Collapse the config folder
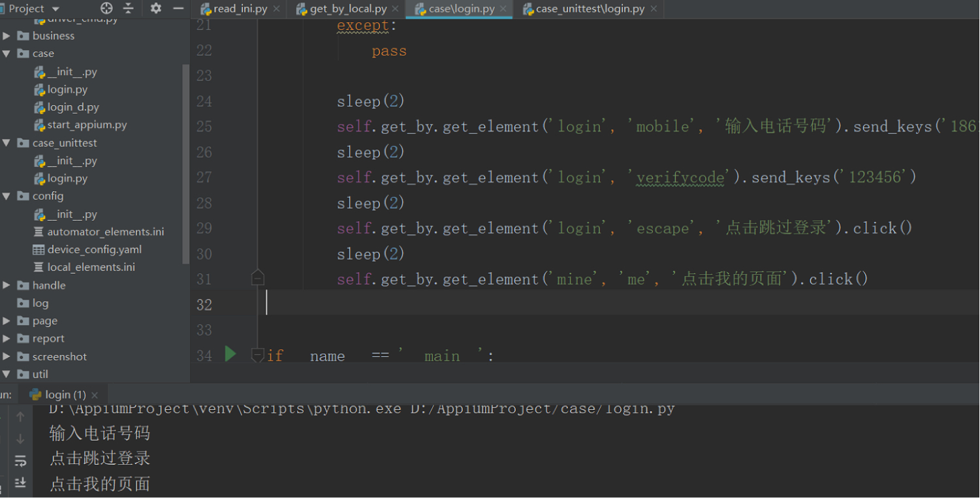The height and width of the screenshot is (498, 980). pyautogui.click(x=7, y=196)
